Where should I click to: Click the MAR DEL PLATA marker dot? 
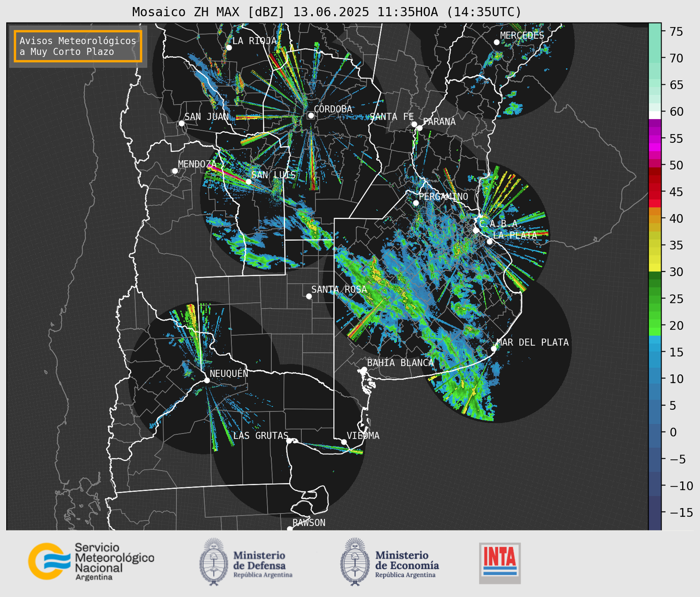tap(493, 349)
